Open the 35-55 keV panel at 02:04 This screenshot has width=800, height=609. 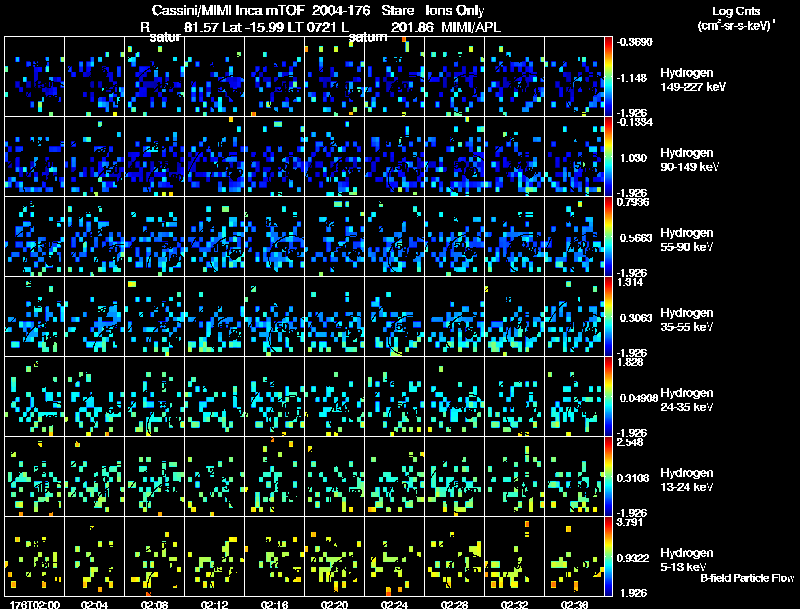click(95, 317)
